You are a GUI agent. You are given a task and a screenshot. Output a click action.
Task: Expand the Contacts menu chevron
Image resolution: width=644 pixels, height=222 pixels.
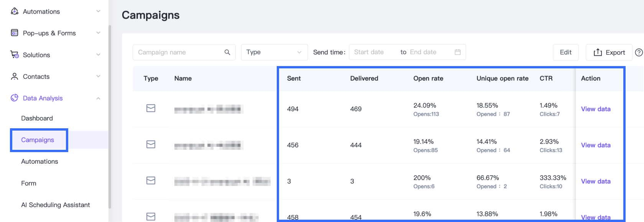[x=98, y=76]
